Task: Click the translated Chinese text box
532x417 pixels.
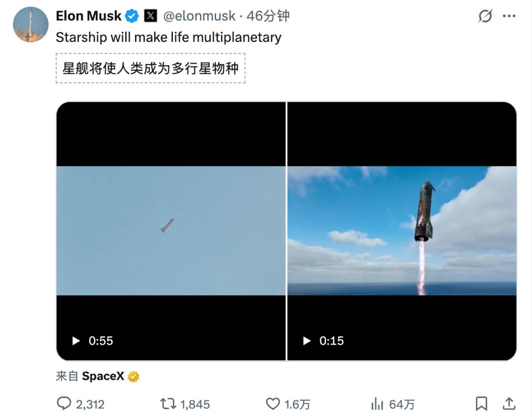Action: pos(150,68)
